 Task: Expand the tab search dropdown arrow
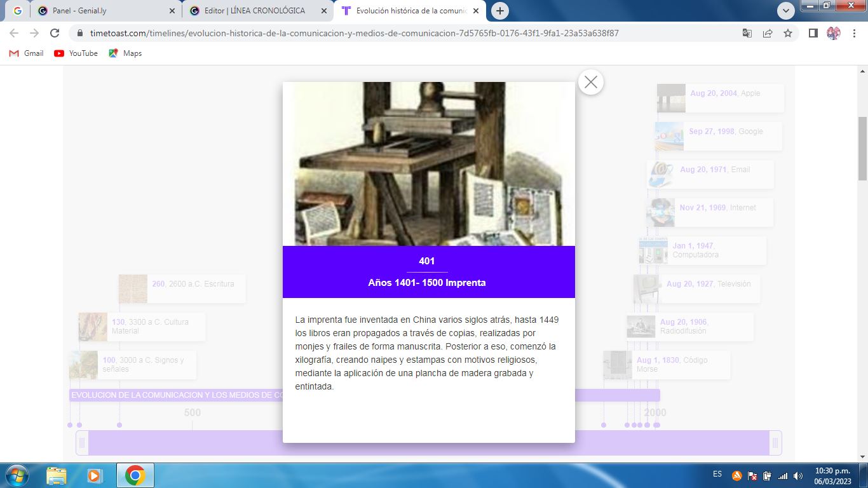(786, 11)
